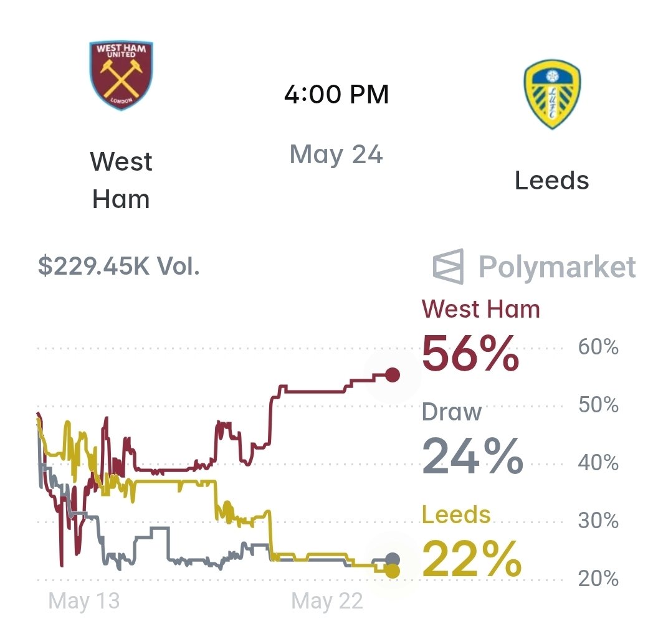Click the 4:00 PM kickoff time
Screen dimensions: 653x644
(x=336, y=94)
